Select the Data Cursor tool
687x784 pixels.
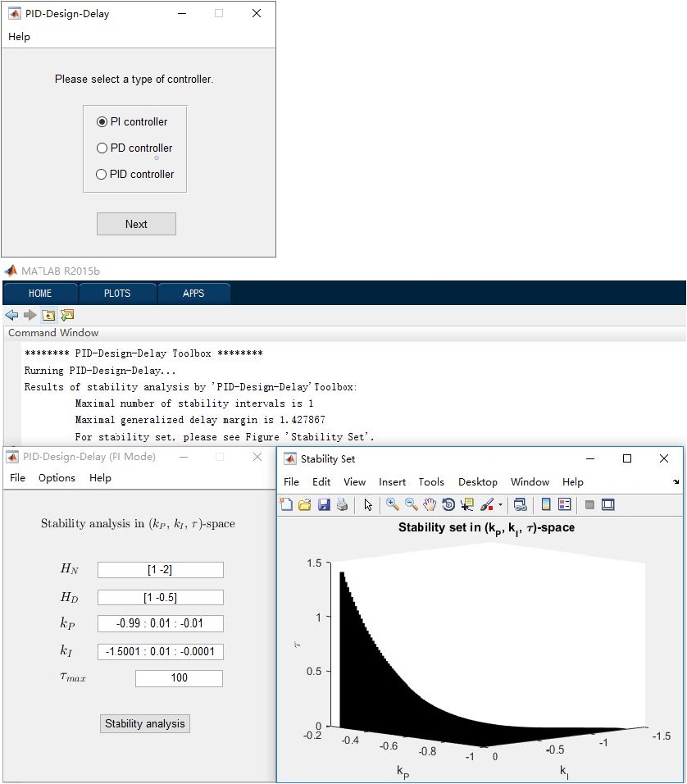click(x=467, y=505)
